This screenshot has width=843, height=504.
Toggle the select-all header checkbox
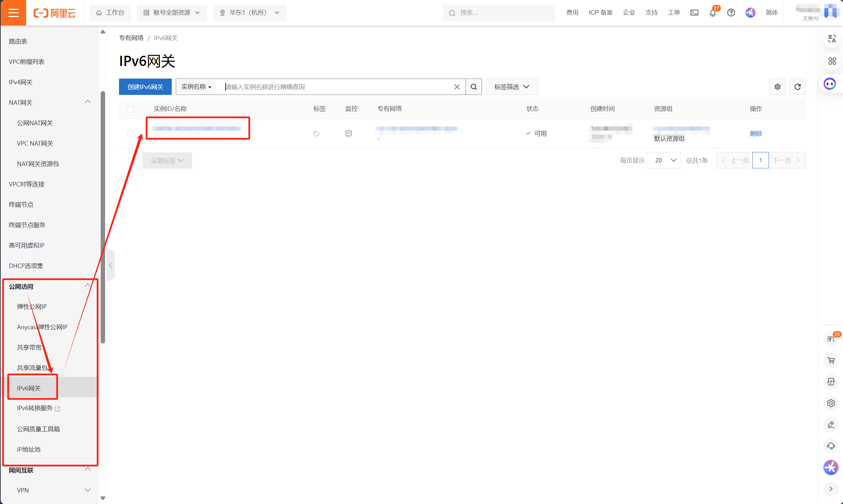130,109
